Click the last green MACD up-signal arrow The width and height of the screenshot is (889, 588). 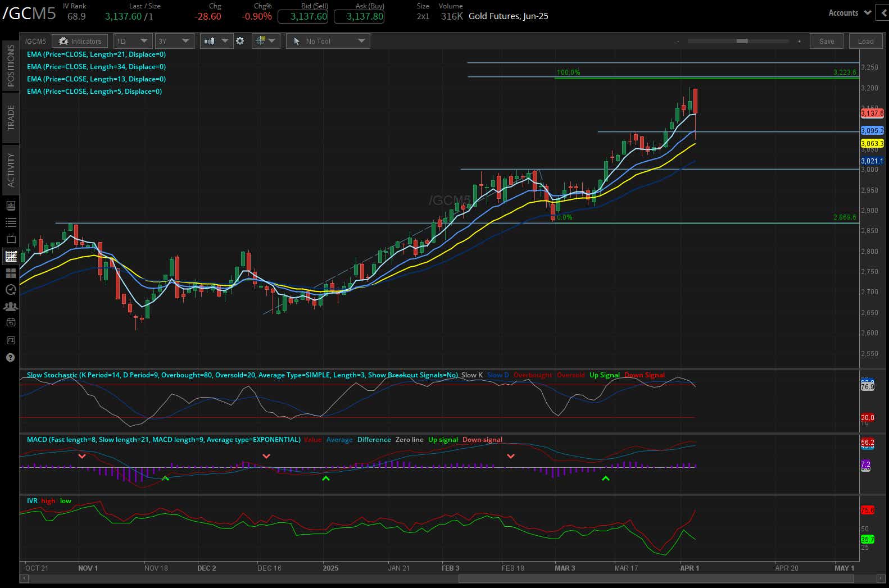tap(605, 478)
